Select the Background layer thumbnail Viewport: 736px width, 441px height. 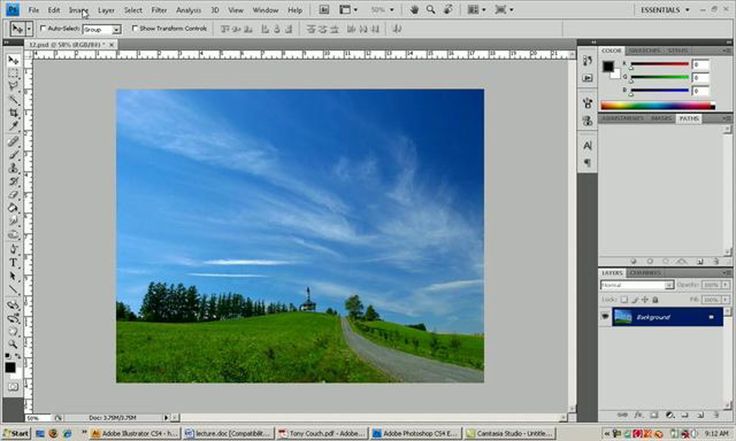point(624,317)
